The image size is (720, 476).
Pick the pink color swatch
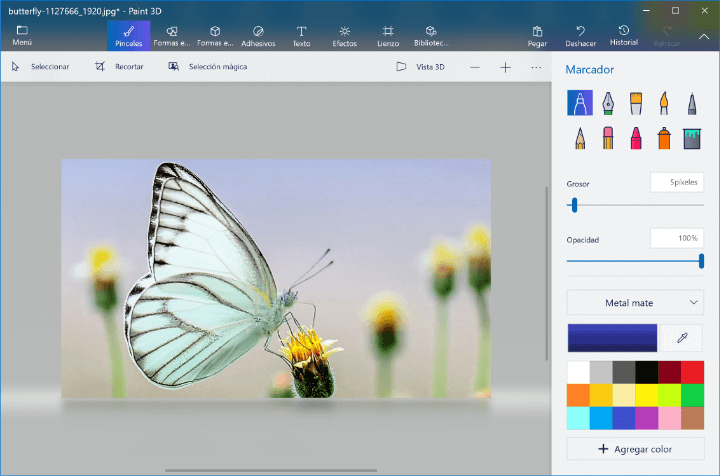669,418
